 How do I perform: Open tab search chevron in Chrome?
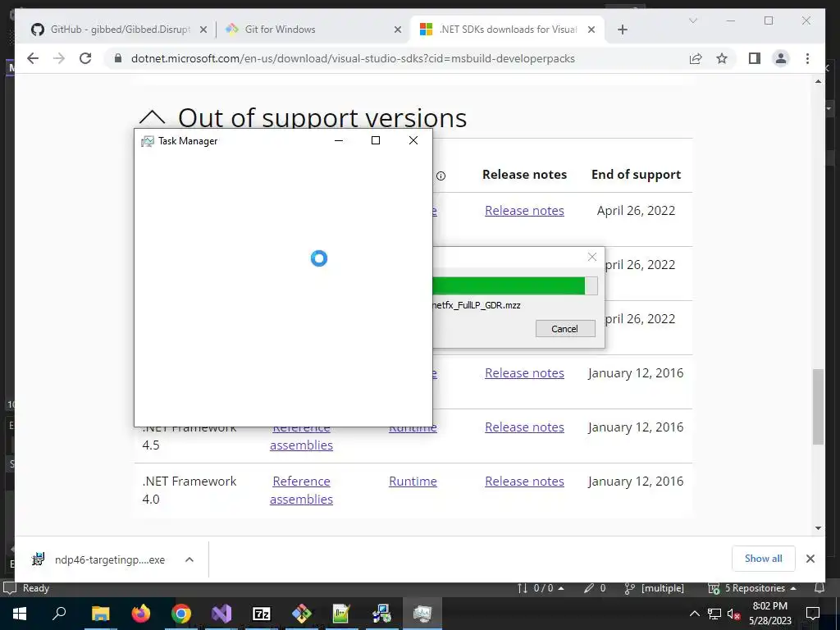[692, 21]
